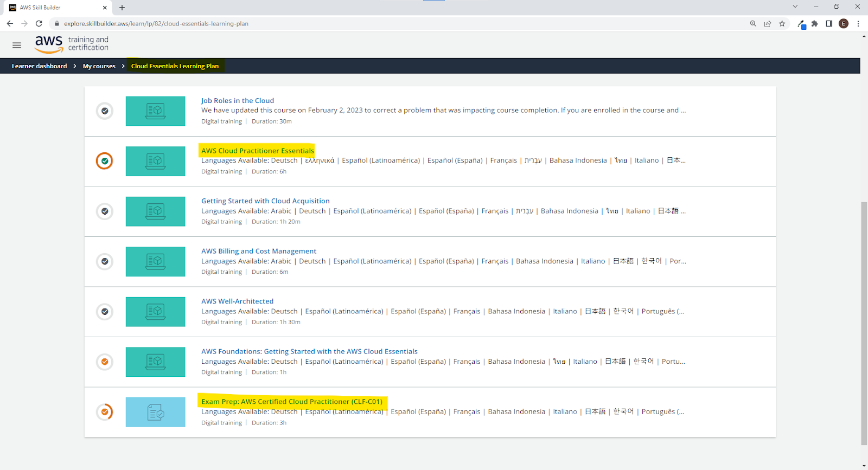Click the site lock icon in address bar
This screenshot has height=470, width=868.
(x=57, y=23)
